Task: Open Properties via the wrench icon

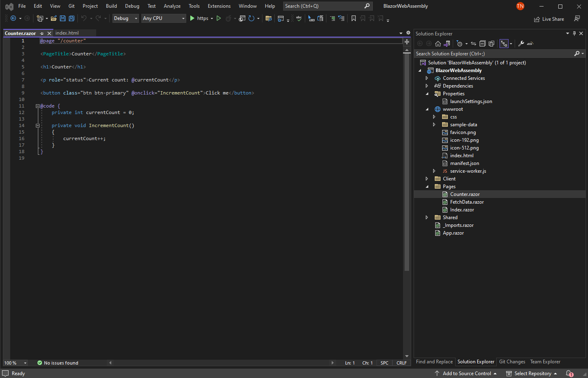Action: tap(521, 44)
